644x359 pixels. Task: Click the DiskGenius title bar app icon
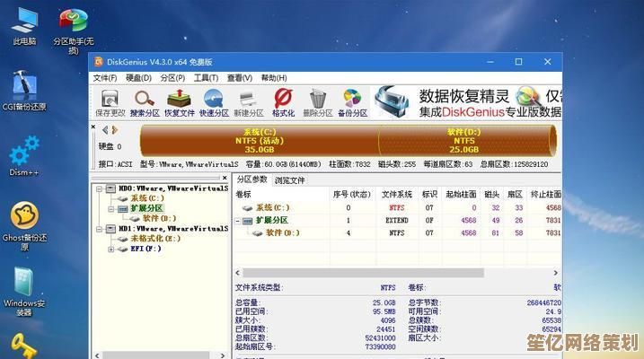[x=99, y=62]
